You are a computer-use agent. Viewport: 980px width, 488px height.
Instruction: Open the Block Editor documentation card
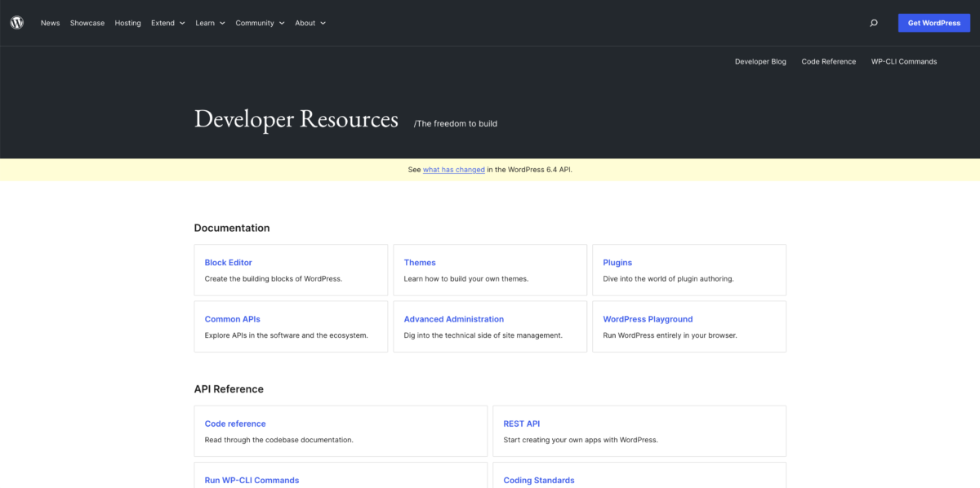[x=228, y=263]
